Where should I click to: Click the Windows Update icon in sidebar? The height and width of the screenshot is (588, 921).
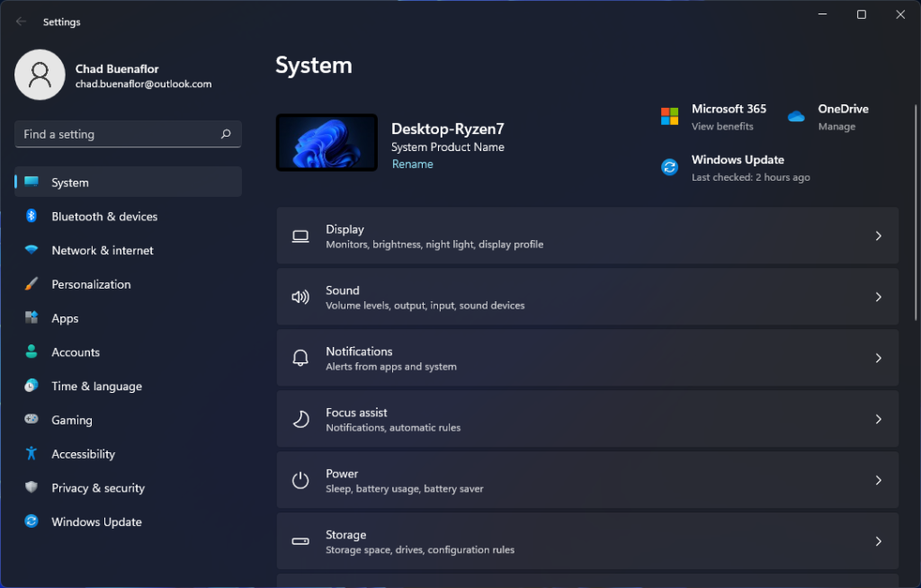tap(31, 521)
